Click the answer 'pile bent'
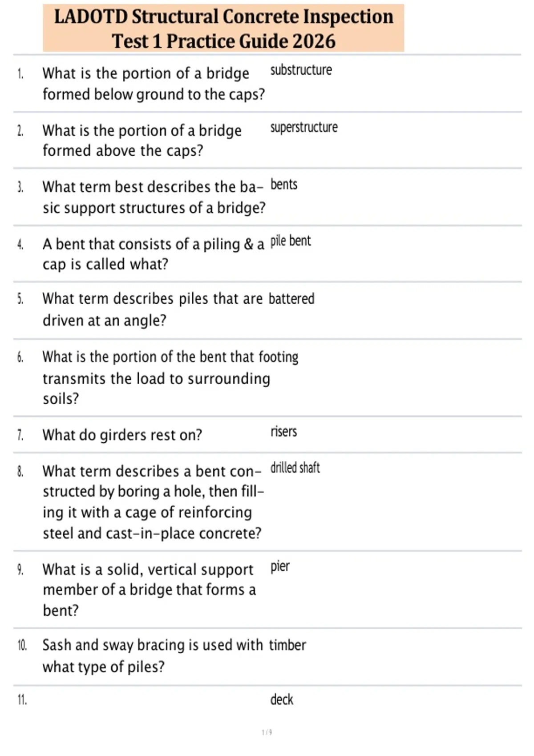 [x=291, y=241]
